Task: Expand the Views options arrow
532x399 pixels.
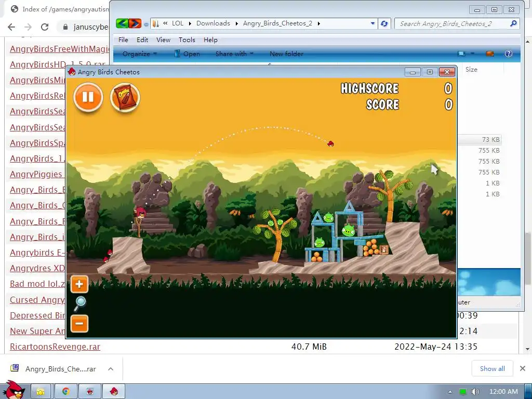Action: click(x=472, y=54)
